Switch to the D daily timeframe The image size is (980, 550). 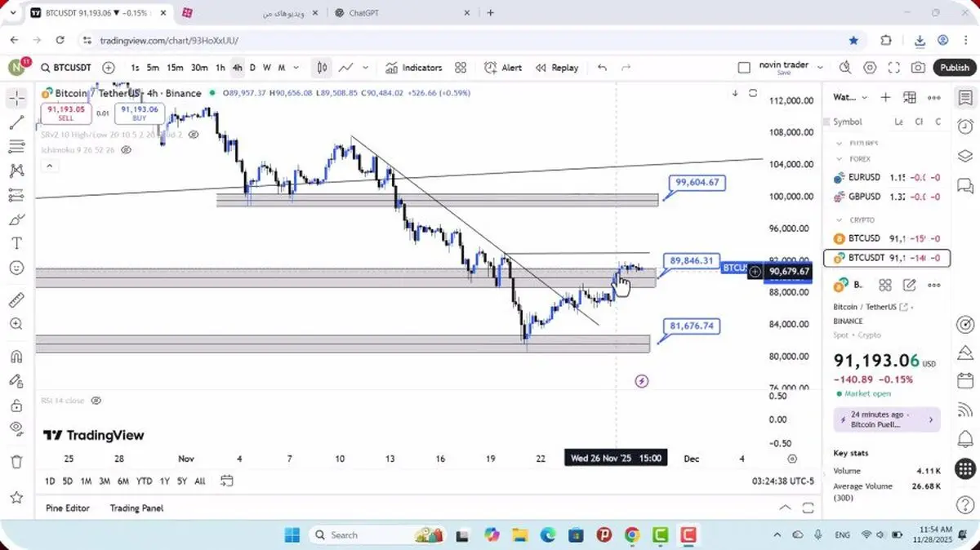tap(252, 68)
